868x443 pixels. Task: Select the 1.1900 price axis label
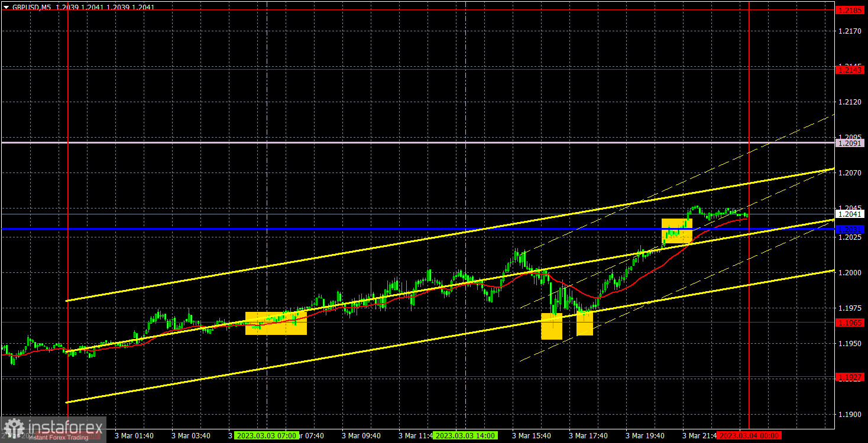(x=849, y=414)
